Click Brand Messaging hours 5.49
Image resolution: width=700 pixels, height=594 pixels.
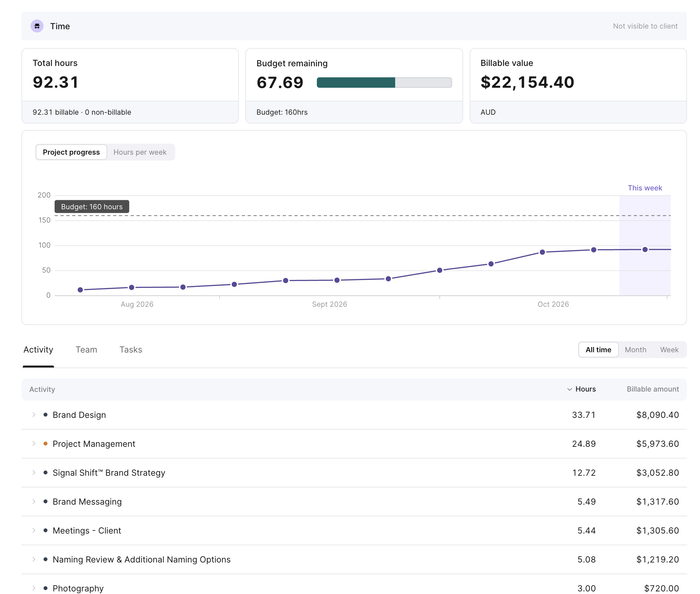click(587, 502)
